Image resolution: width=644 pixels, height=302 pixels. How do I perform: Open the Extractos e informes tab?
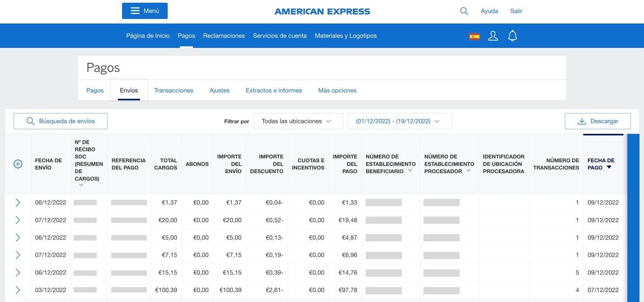click(273, 90)
